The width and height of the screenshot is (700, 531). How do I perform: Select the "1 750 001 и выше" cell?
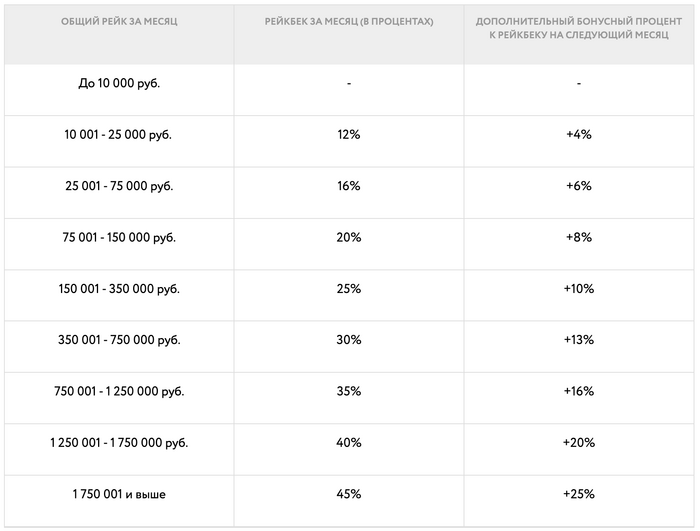pyautogui.click(x=118, y=494)
